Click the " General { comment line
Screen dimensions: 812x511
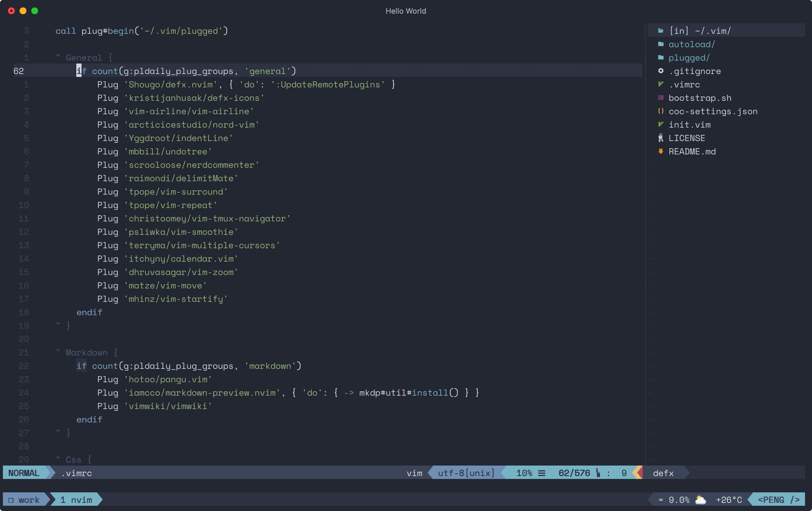tap(84, 58)
